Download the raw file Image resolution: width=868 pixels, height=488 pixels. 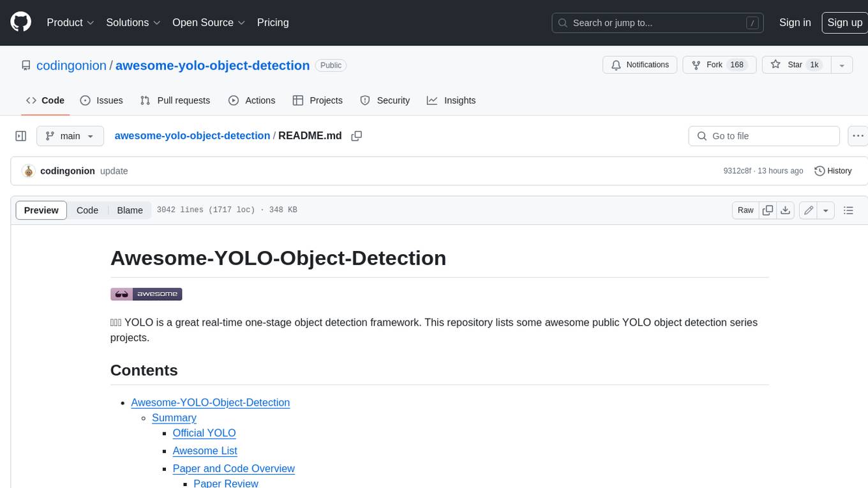pyautogui.click(x=786, y=210)
